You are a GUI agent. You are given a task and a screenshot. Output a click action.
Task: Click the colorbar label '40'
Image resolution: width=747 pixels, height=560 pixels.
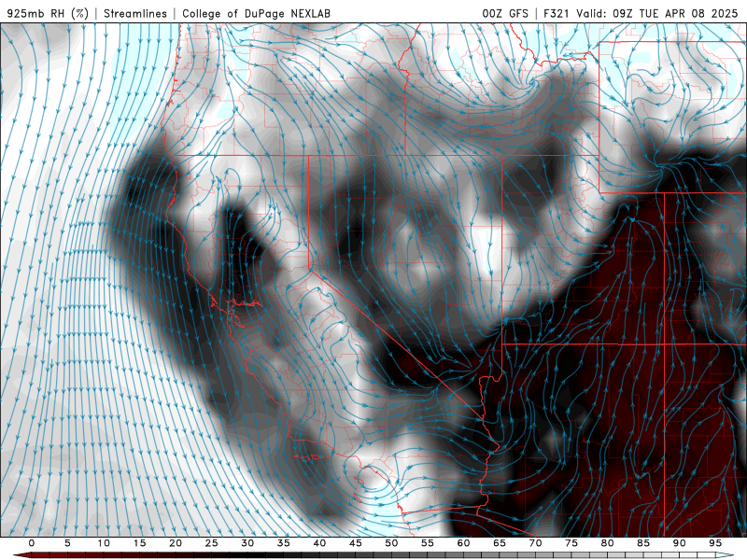[x=319, y=543]
